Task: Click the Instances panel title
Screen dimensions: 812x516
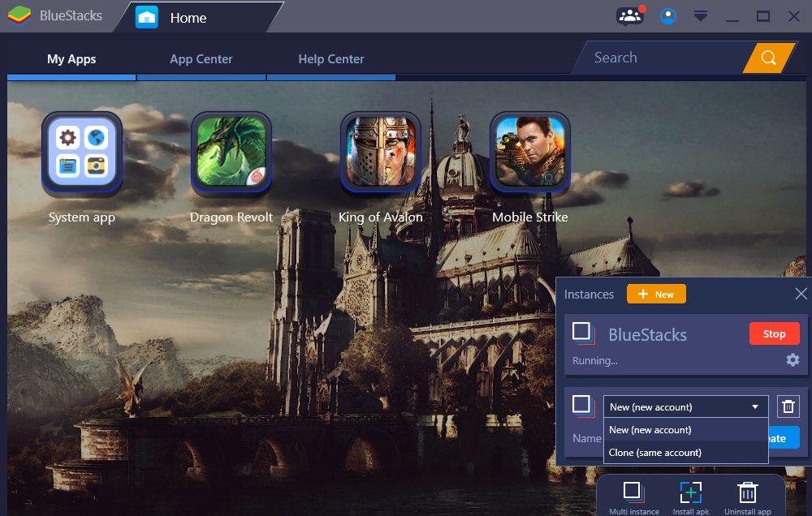Action: tap(589, 294)
